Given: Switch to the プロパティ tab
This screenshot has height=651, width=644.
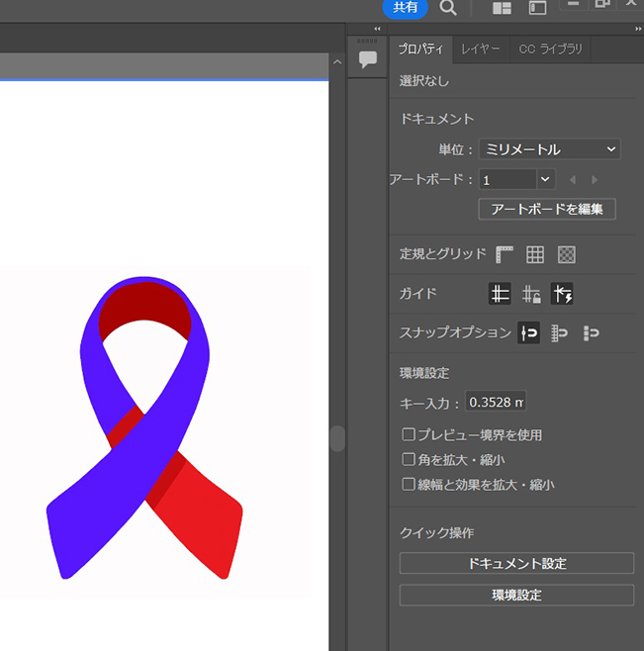Looking at the screenshot, I should 420,49.
